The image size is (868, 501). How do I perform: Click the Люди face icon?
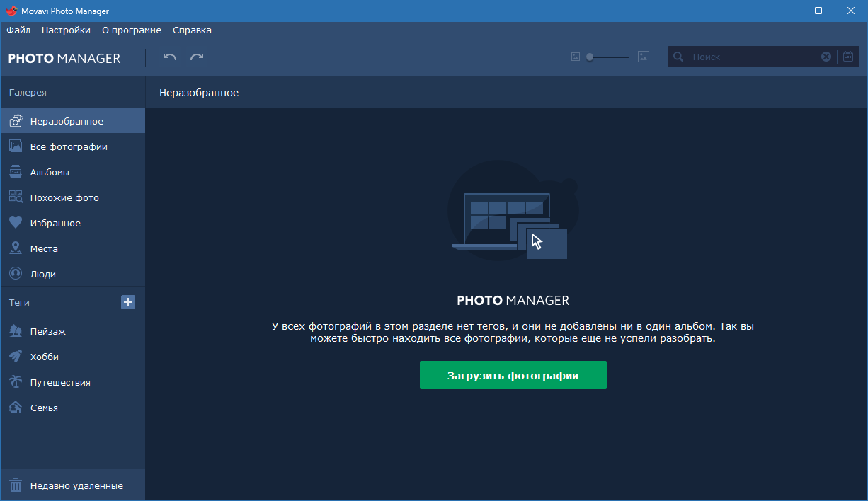16,274
